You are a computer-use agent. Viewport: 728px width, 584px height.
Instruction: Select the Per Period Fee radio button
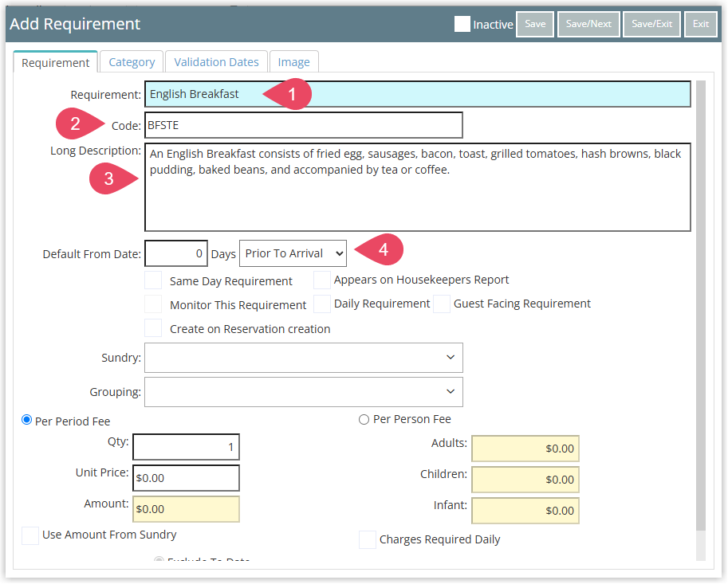(27, 420)
